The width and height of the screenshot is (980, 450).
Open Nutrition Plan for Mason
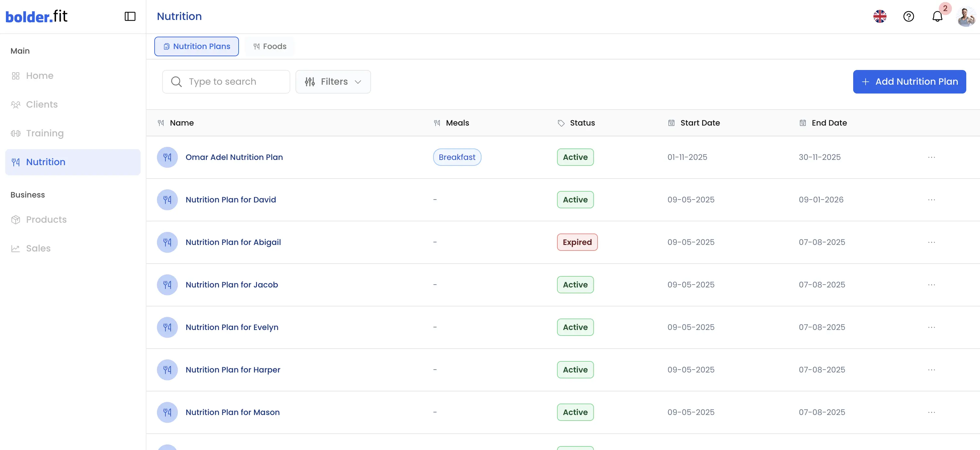click(x=232, y=412)
